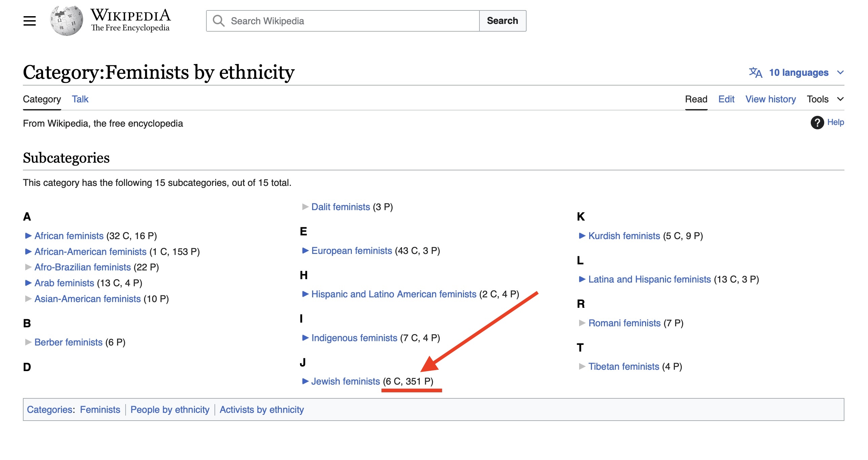Screen dimensions: 868x460
Task: Click the (43 C, 3 P) count text
Action: click(x=417, y=251)
